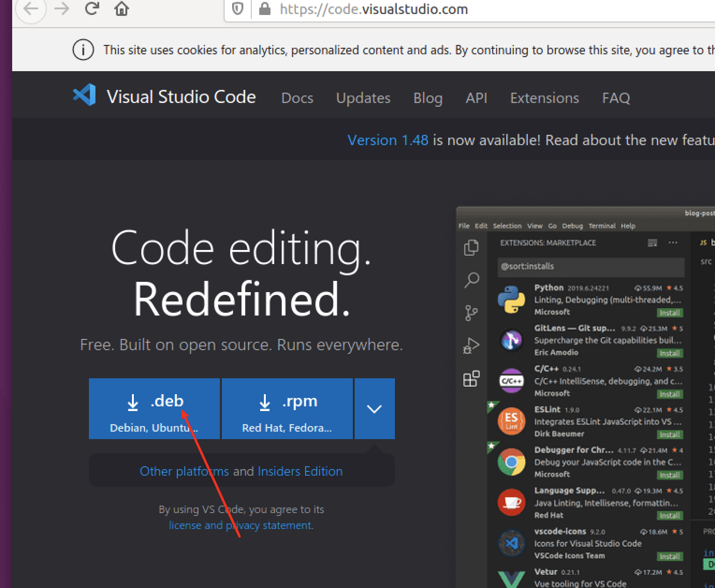Click the C/C++ extension icon

point(511,381)
